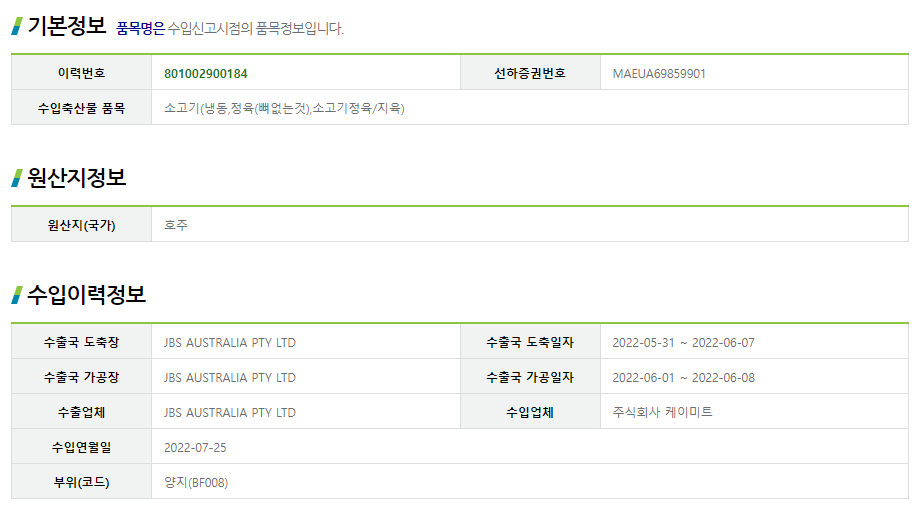The image size is (915, 506).
Task: Click the slash icon beside 기본정보 heading
Action: (17, 26)
